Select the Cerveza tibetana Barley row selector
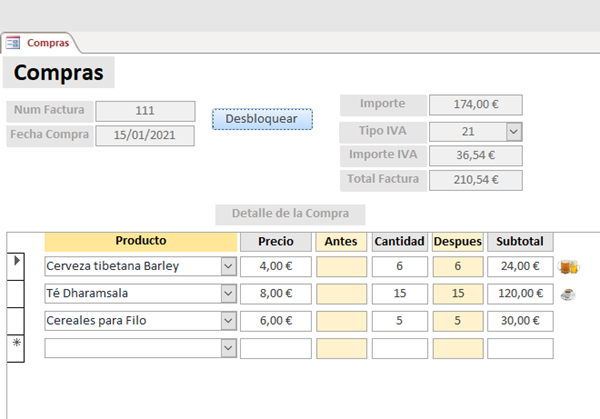The width and height of the screenshot is (600, 419). pos(16,263)
